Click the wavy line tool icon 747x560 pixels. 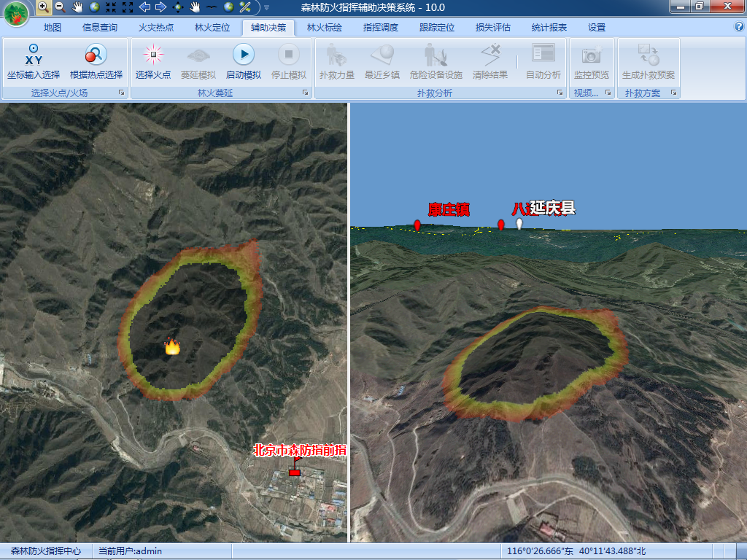tap(211, 7)
